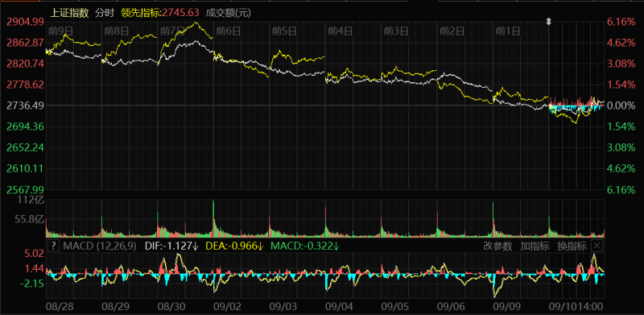
Task: Click the 2904.99 top price label
Action: (x=24, y=22)
